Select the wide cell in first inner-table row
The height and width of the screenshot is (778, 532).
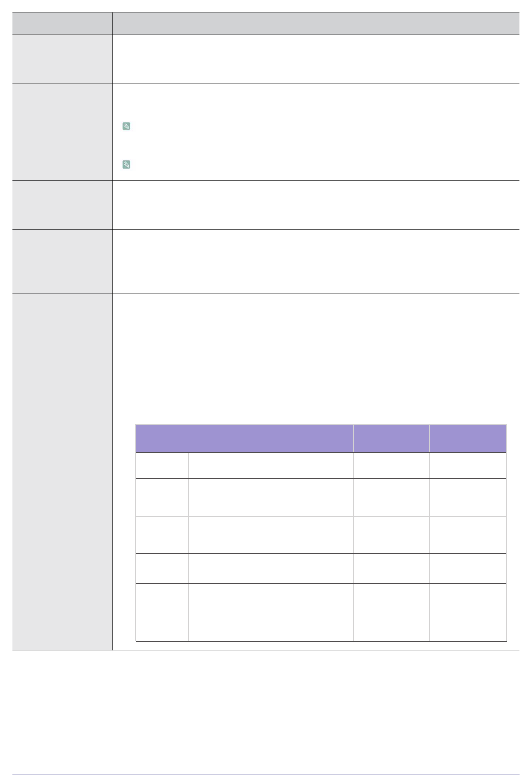coord(272,465)
